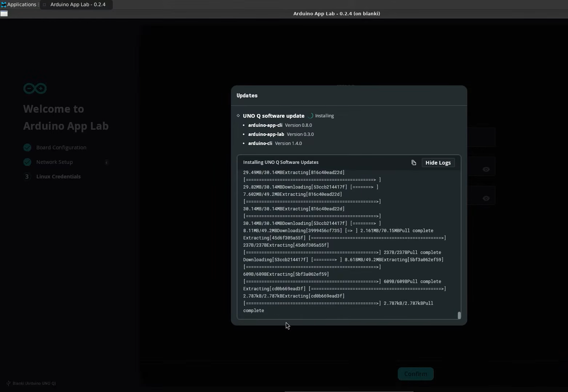Click the Confirm button behind the dialog
This screenshot has height=392, width=568.
tap(416, 374)
